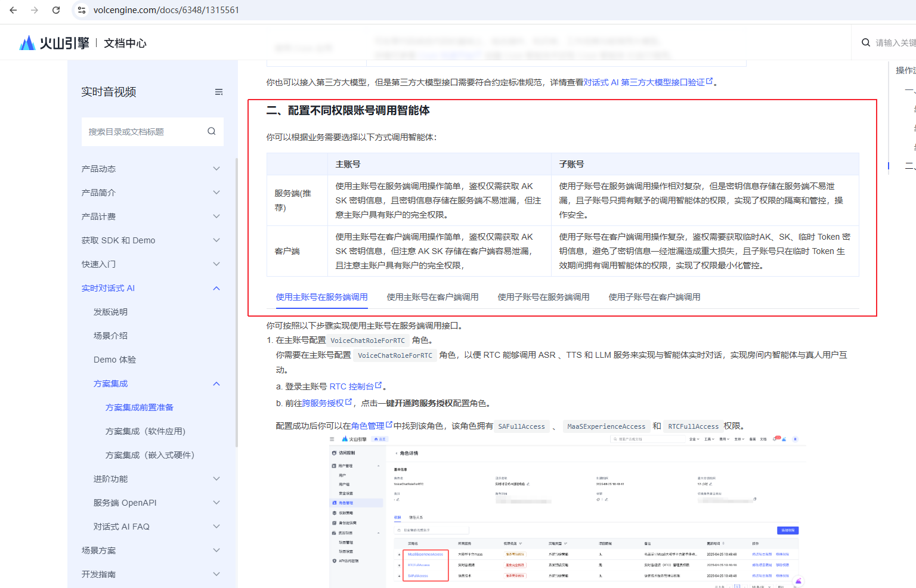
Task: Select 实时对话式 AI sidebar item
Action: tap(108, 288)
